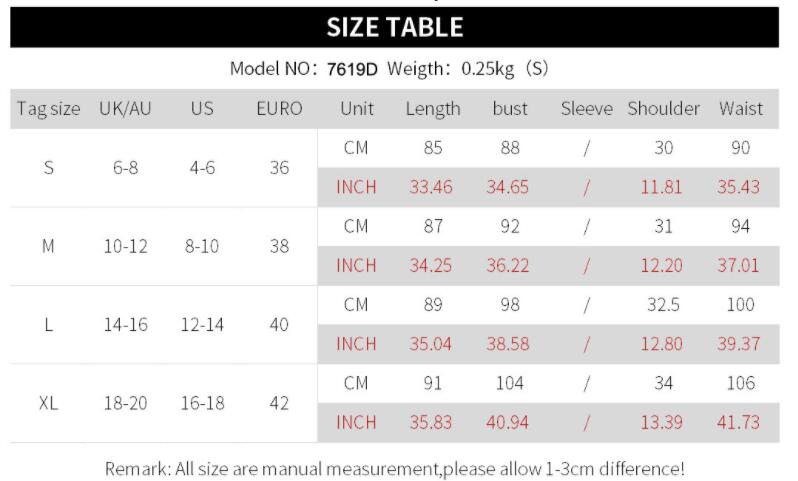The width and height of the screenshot is (798, 481).
Task: Select the S tag size cell
Action: pos(48,168)
